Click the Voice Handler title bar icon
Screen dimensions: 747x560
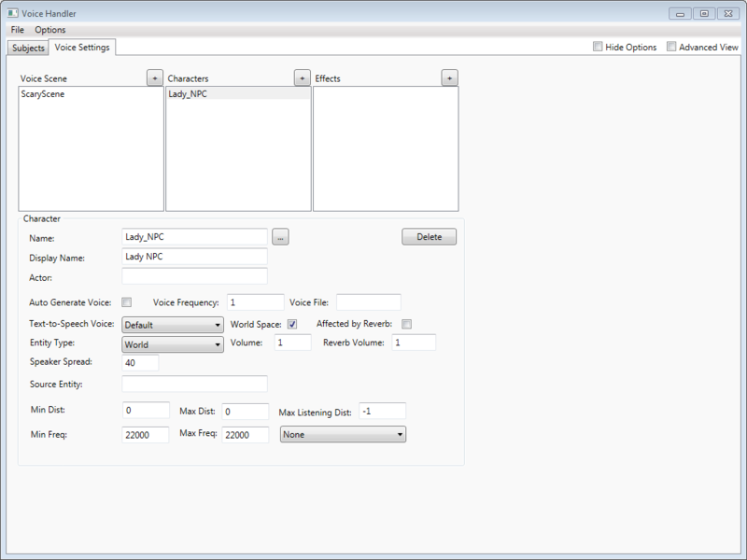[x=12, y=12]
